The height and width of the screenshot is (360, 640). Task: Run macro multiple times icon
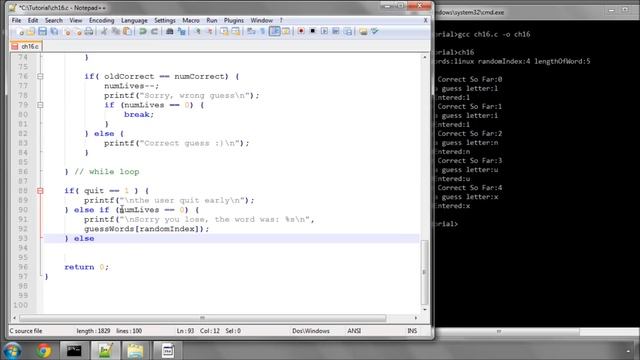[x=336, y=31]
